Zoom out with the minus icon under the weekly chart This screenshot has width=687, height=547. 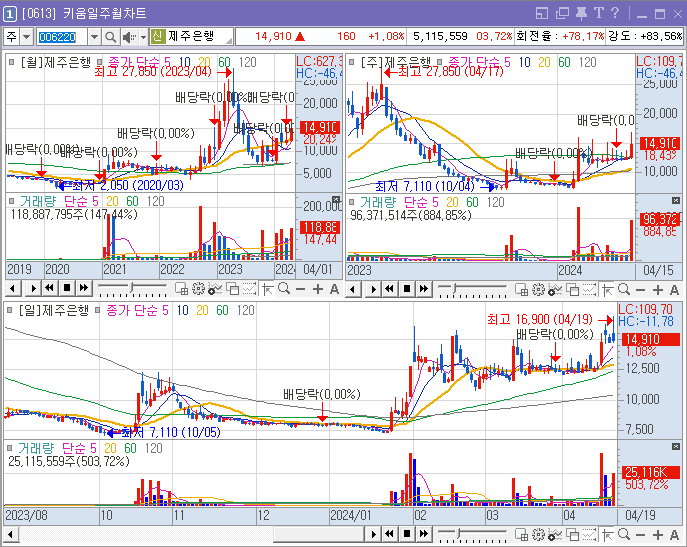pos(641,290)
